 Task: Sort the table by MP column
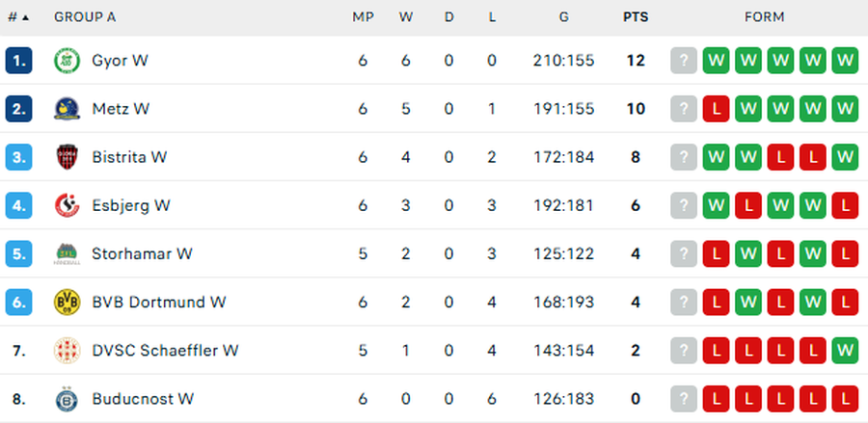click(x=363, y=17)
